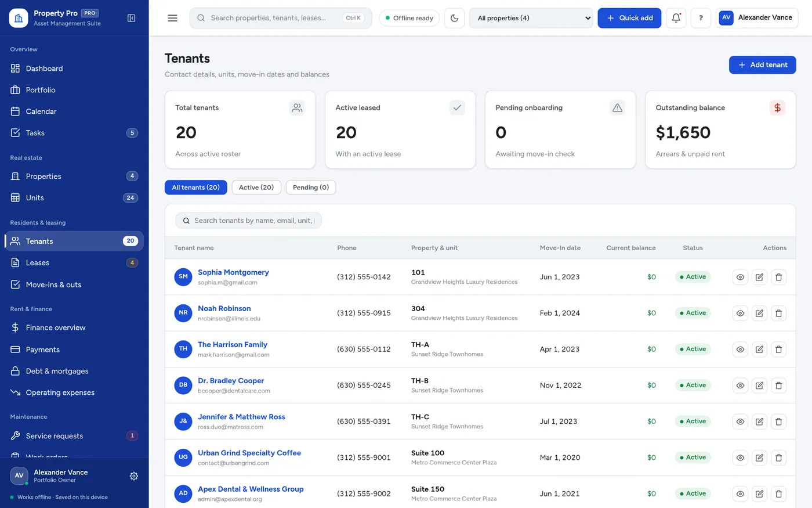This screenshot has width=812, height=508.
Task: View Noah Robinson details eye icon
Action: [740, 313]
